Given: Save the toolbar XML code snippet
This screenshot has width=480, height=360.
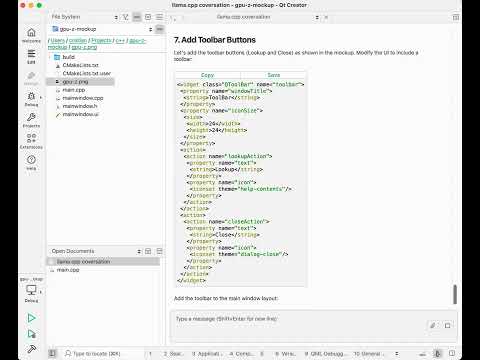Looking at the screenshot, I should point(273,75).
